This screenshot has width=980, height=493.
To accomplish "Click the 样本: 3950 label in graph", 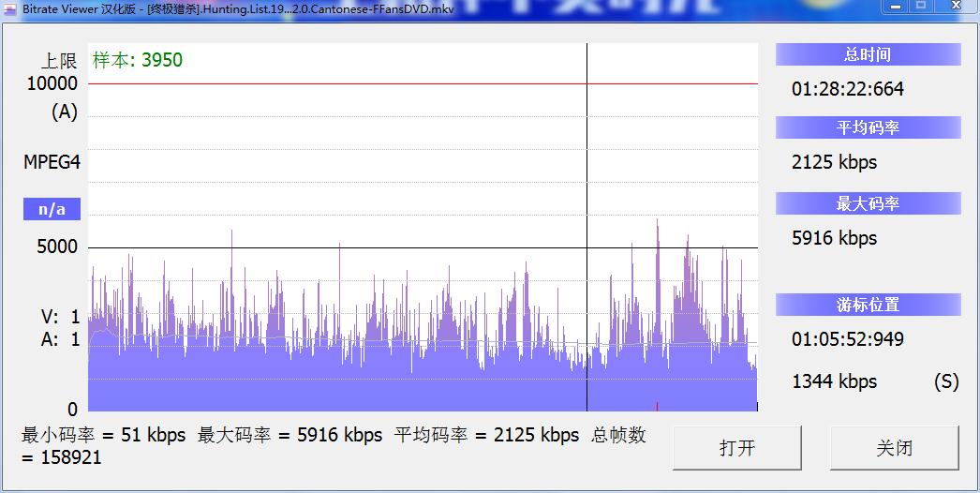I will click(138, 61).
